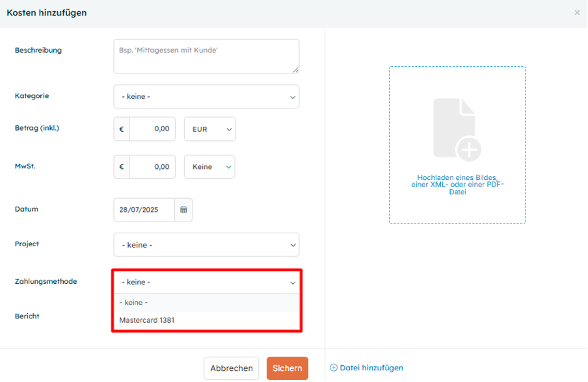Open the calendar date picker icon
The height and width of the screenshot is (382, 588).
(x=183, y=210)
